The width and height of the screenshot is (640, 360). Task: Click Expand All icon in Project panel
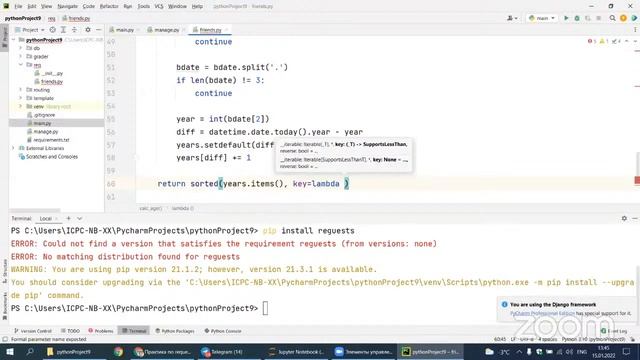(63, 30)
